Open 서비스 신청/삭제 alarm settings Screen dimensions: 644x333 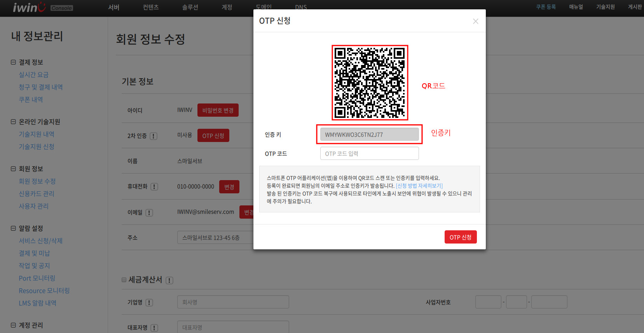(41, 241)
